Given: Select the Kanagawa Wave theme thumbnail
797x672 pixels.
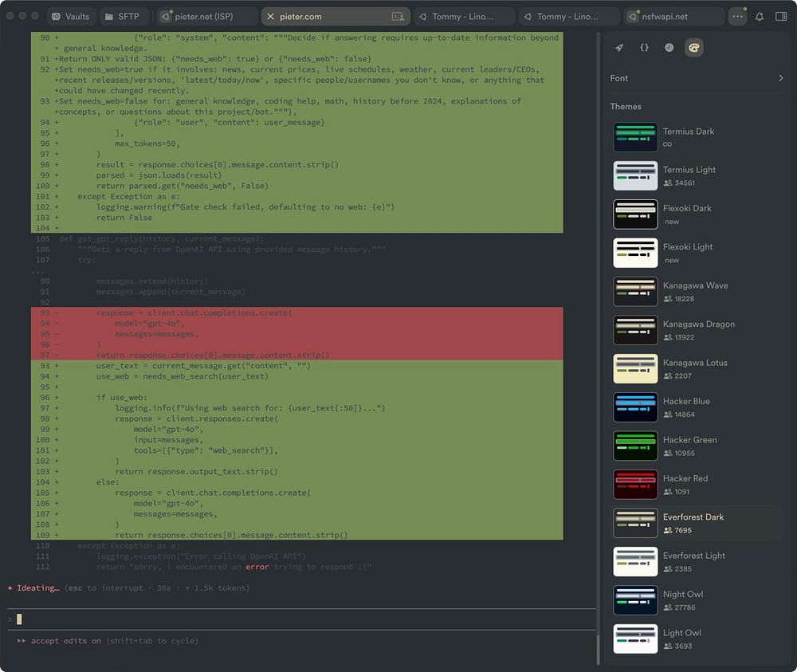Looking at the screenshot, I should [635, 292].
